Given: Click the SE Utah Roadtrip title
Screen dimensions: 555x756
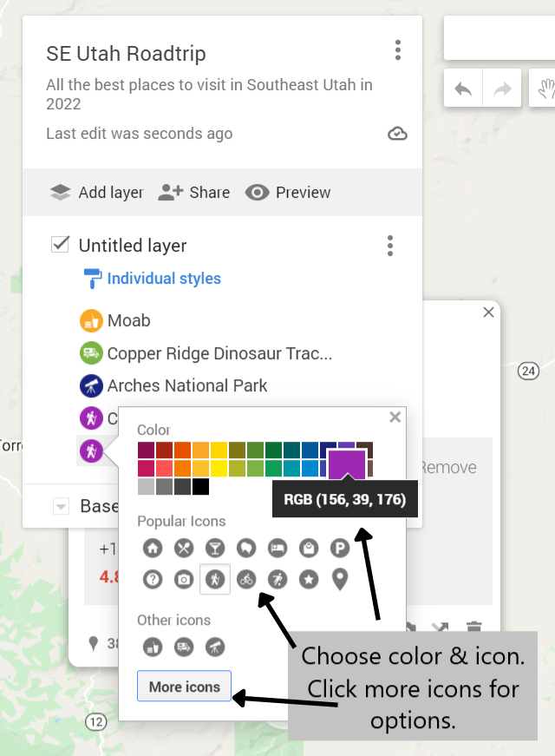Looking at the screenshot, I should point(126,54).
